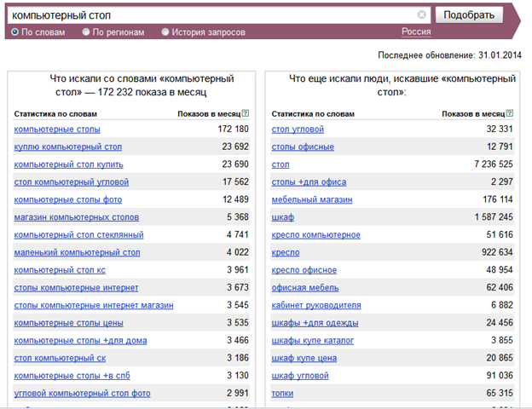Click the left 'Статистика по словам' header
532x409 pixels.
(x=55, y=114)
